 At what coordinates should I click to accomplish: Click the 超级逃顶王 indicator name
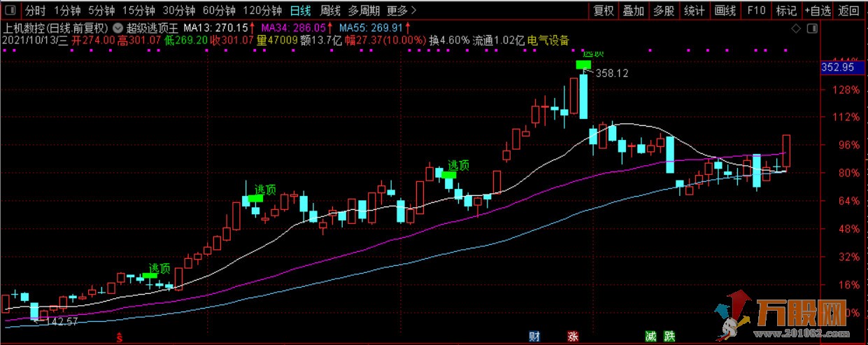(x=151, y=28)
